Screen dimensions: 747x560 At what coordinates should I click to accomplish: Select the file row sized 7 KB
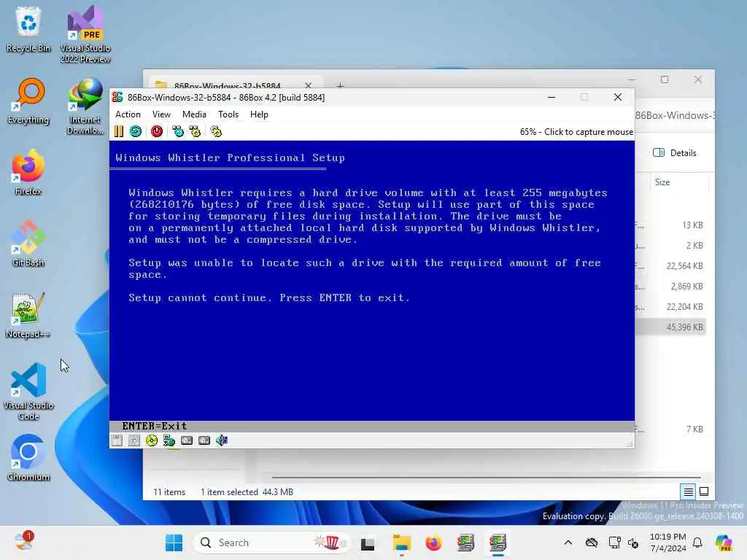671,429
